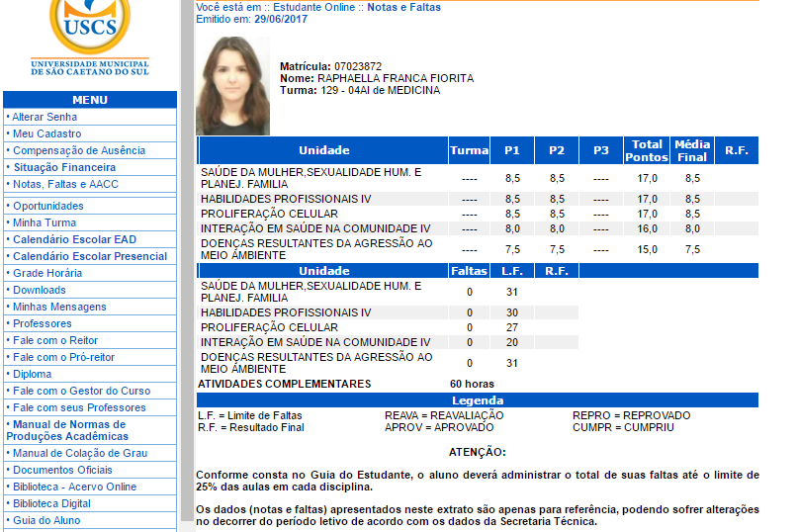Click the Guia do Aluno link
798x532 pixels.
tap(46, 520)
